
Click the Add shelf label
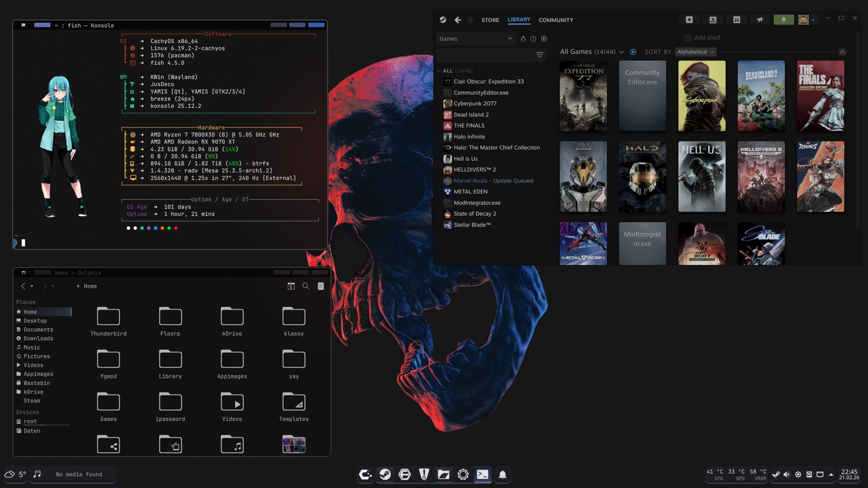[707, 38]
